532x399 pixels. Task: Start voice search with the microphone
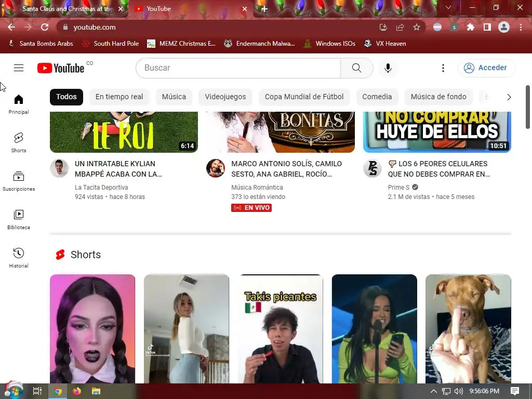click(x=388, y=68)
